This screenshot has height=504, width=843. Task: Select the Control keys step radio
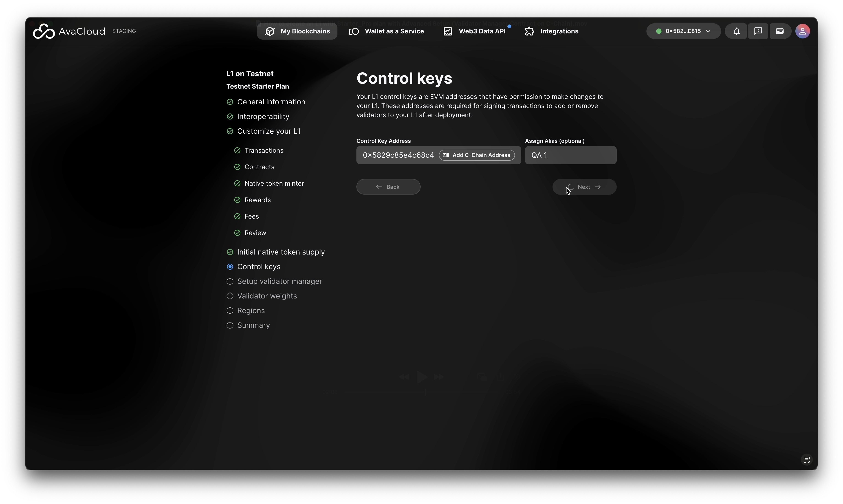(x=230, y=267)
